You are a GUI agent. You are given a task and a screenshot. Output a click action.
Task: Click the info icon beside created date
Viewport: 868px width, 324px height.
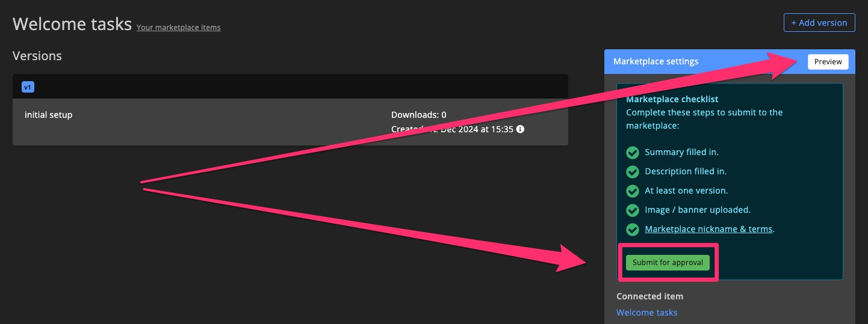[x=521, y=129]
